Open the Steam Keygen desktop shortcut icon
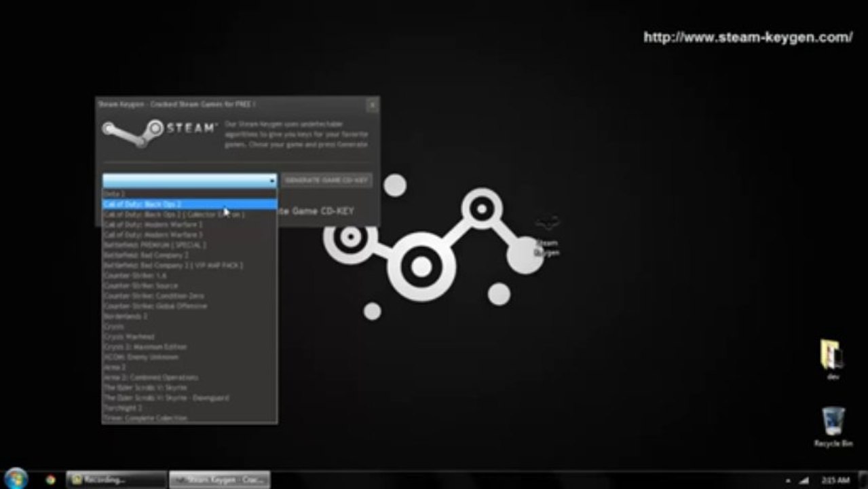This screenshot has width=868, height=489. click(x=547, y=236)
